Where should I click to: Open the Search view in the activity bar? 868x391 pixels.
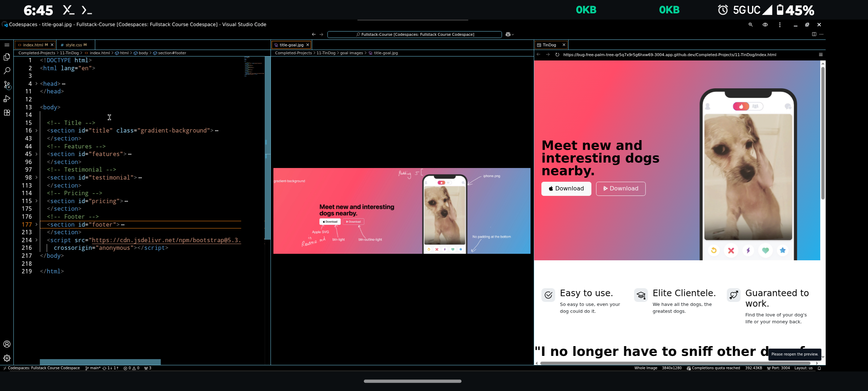(7, 71)
